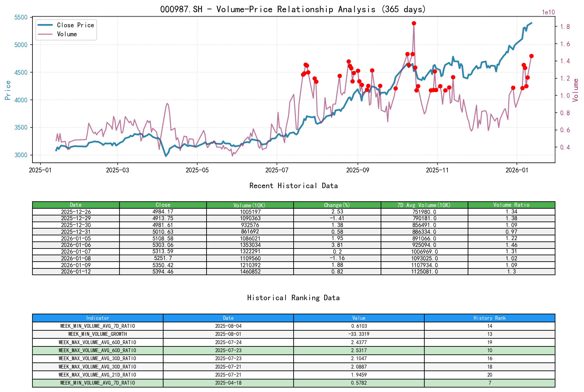Click the Indicator header in ranking table

[97, 318]
